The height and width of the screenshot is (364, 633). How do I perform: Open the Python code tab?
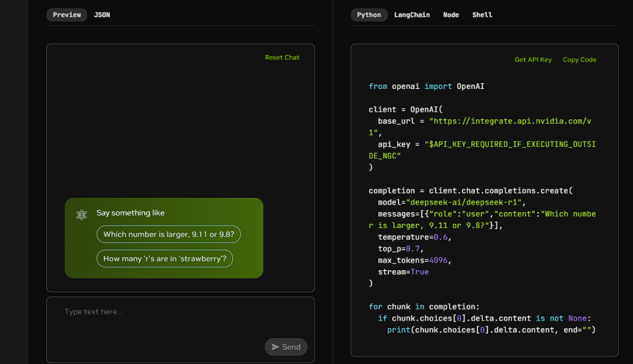pos(368,15)
